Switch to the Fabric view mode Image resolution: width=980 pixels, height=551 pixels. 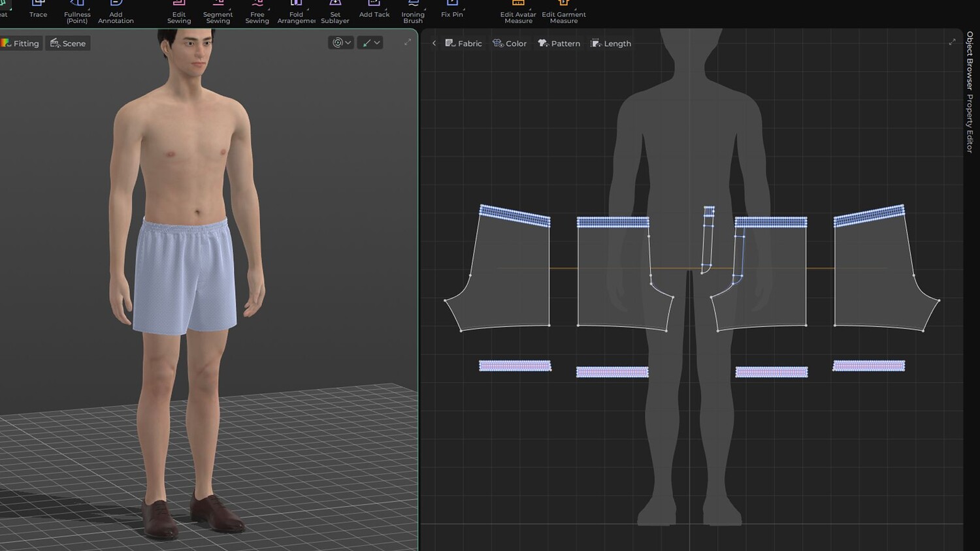pos(464,43)
